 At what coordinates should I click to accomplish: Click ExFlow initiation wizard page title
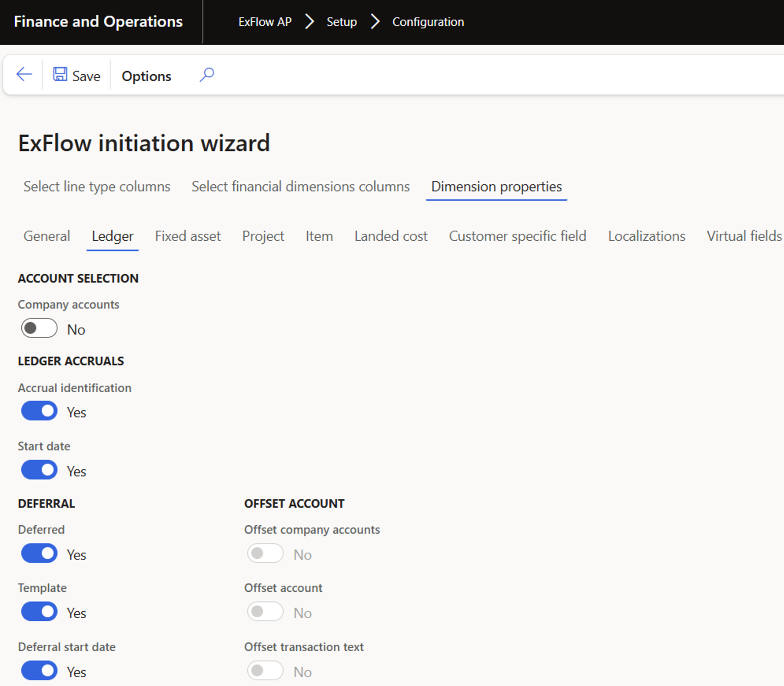tap(144, 143)
